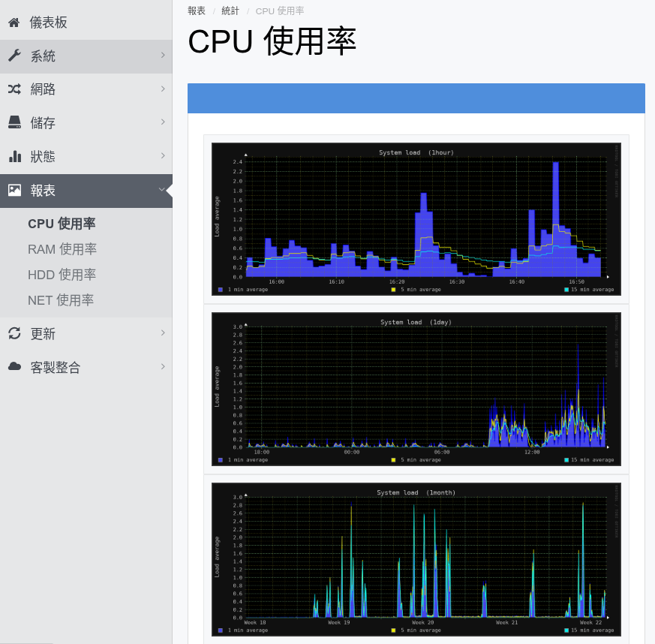Expand the 網路 menu chevron
This screenshot has height=644, width=655.
(x=163, y=89)
